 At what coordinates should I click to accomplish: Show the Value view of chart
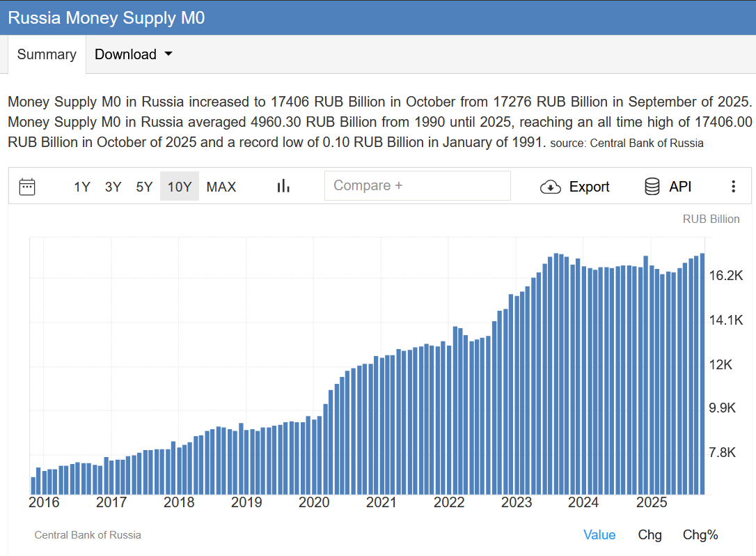tap(599, 534)
